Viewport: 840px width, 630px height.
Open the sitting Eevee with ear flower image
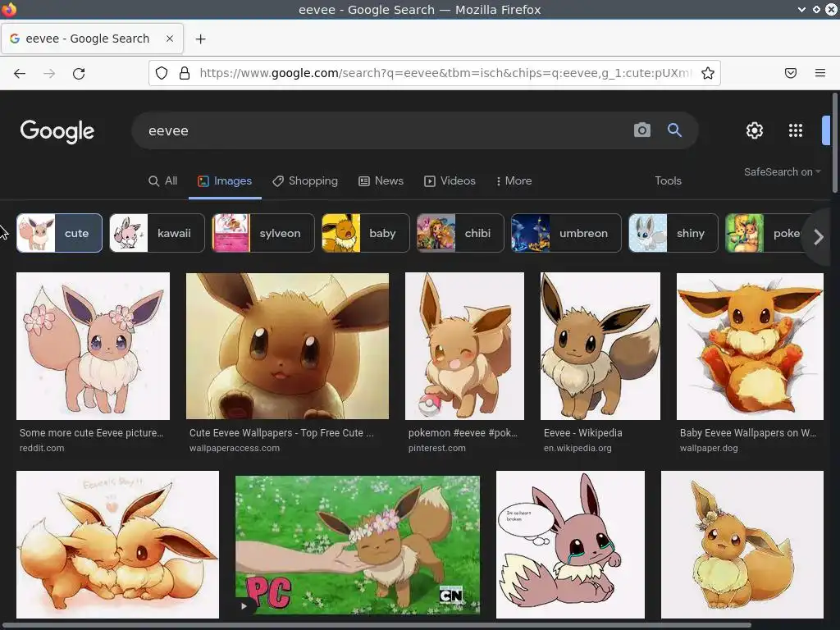coord(742,545)
